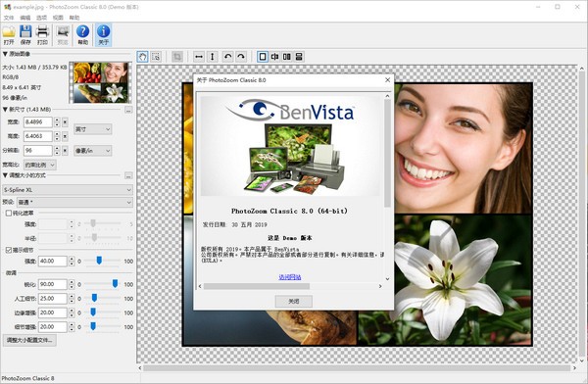
Task: Click the main preview horizontal scrollbar
Action: (x=357, y=368)
